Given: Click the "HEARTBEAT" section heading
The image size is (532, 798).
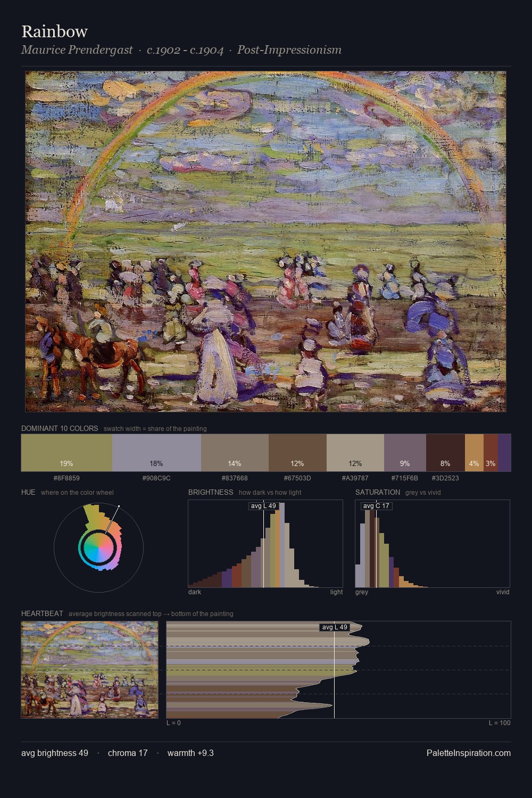Looking at the screenshot, I should click(42, 613).
